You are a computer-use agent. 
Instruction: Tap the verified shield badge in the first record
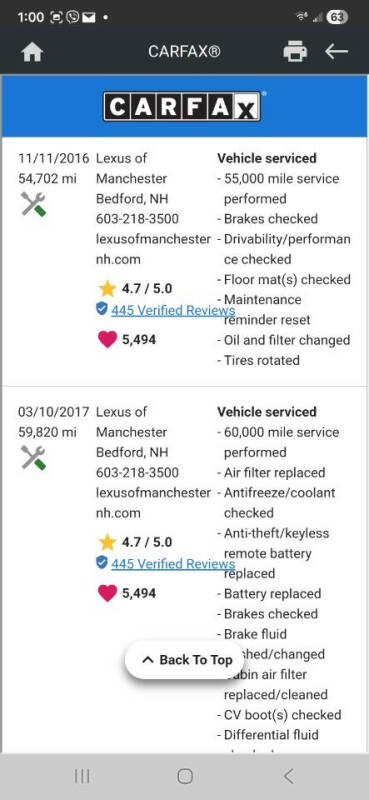(102, 308)
